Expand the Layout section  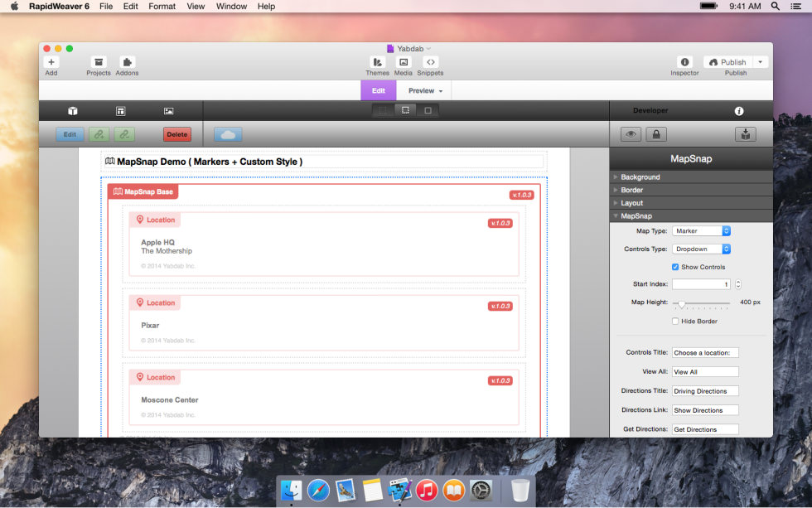pyautogui.click(x=691, y=203)
